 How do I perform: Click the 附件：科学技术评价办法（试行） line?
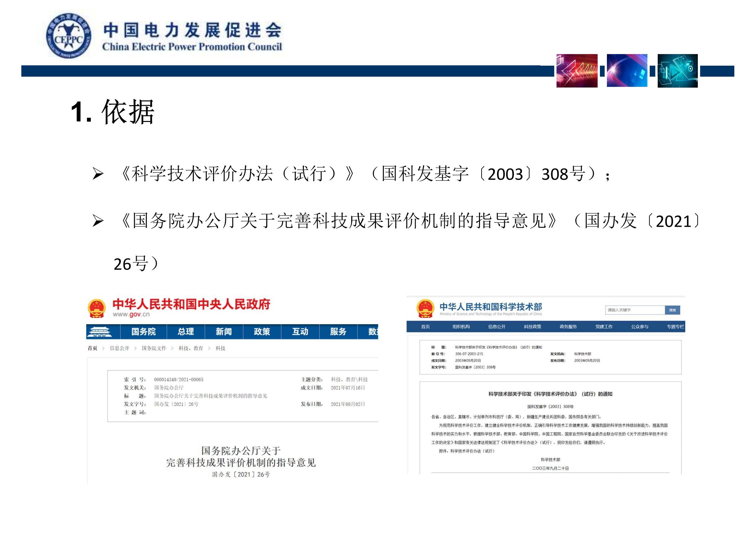point(467,451)
